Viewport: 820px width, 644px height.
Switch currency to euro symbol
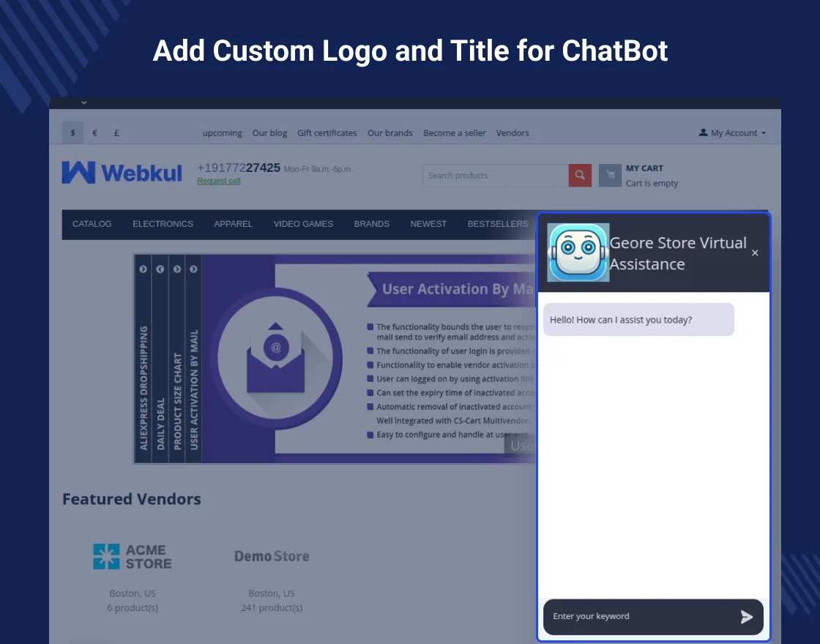[x=94, y=133]
